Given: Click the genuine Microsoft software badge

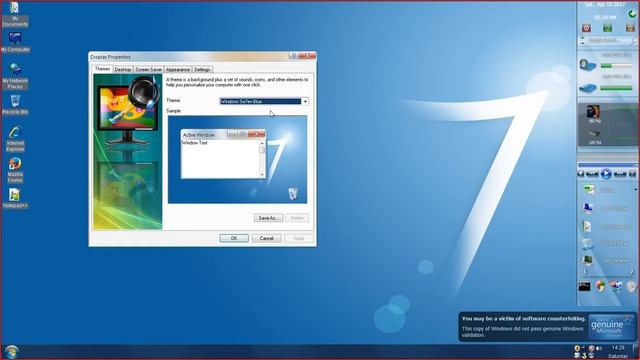Looking at the screenshot, I should pyautogui.click(x=611, y=327).
